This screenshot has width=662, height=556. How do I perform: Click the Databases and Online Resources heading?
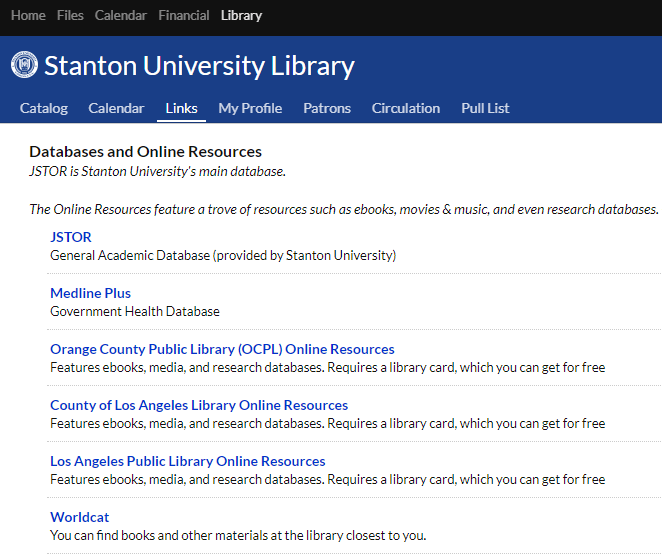coord(145,152)
